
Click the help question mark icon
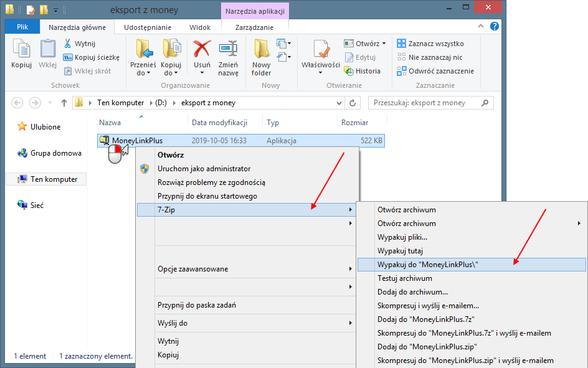(x=494, y=27)
